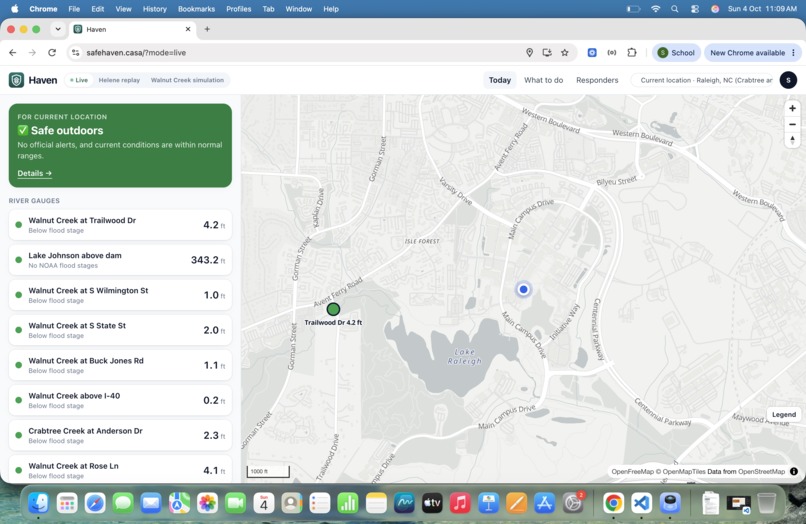This screenshot has width=806, height=524.
Task: Select the Today tab
Action: [500, 80]
